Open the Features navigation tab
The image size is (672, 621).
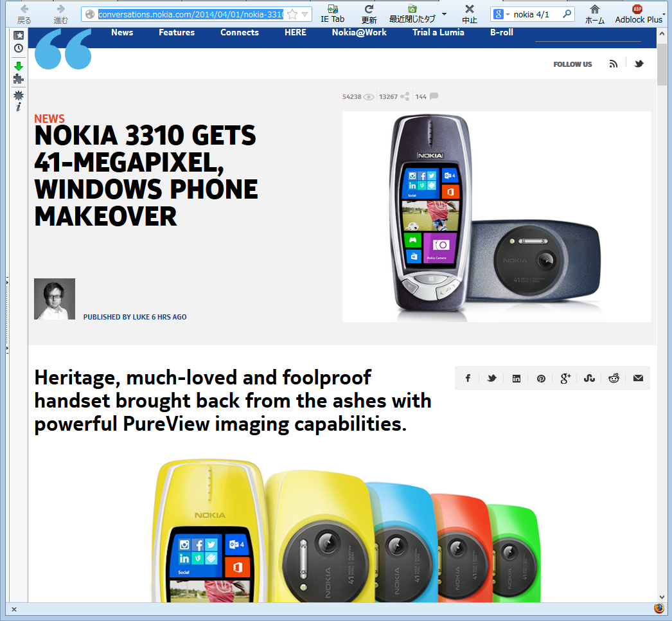click(x=177, y=32)
